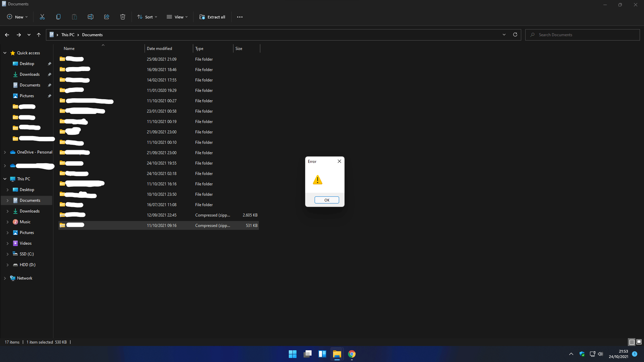The width and height of the screenshot is (644, 362).
Task: Click the Delete trash icon
Action: coord(123,17)
